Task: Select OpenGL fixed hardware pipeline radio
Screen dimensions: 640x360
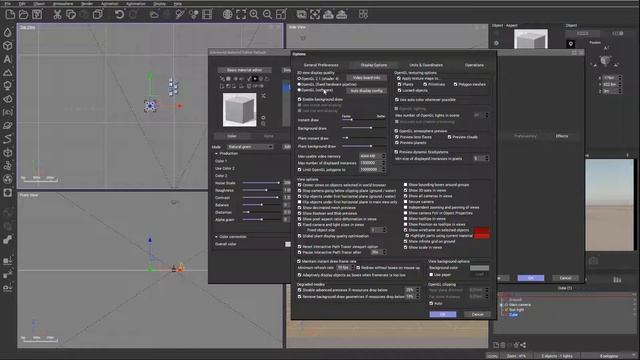Action: coord(300,84)
